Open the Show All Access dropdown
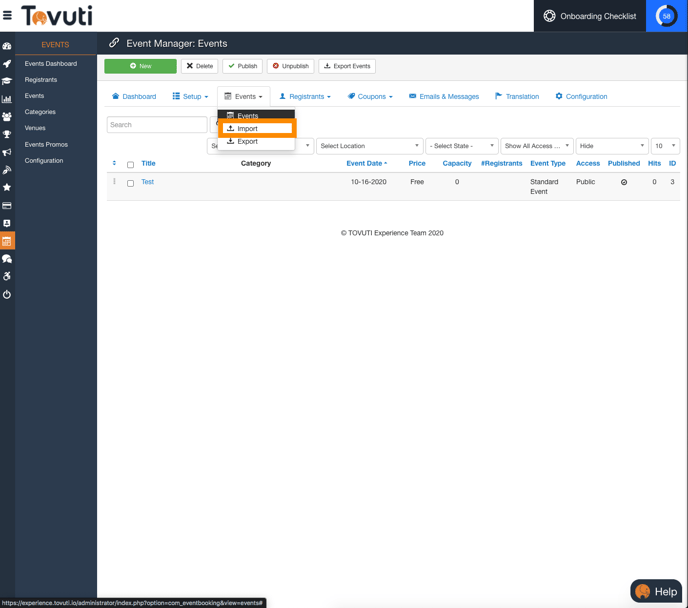This screenshot has width=688, height=608. pyautogui.click(x=537, y=146)
